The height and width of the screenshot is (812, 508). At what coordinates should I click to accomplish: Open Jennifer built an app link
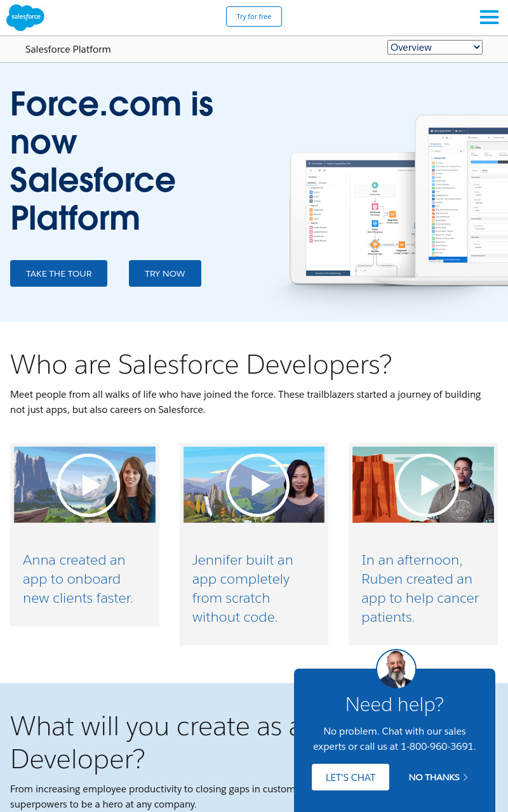[243, 589]
